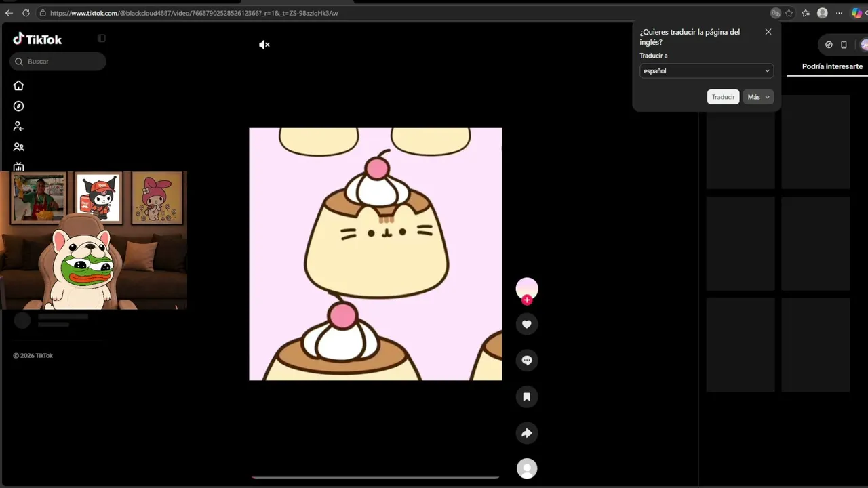Click the site info lock icon

(x=43, y=13)
